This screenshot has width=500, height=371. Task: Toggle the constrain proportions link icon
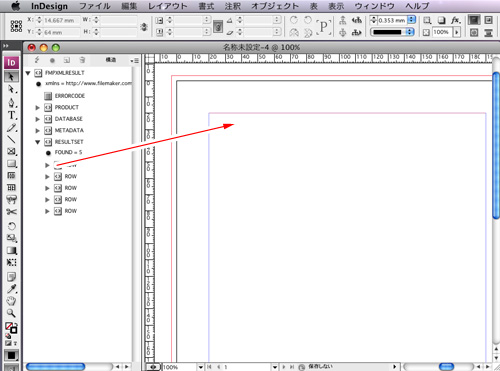coord(144,26)
